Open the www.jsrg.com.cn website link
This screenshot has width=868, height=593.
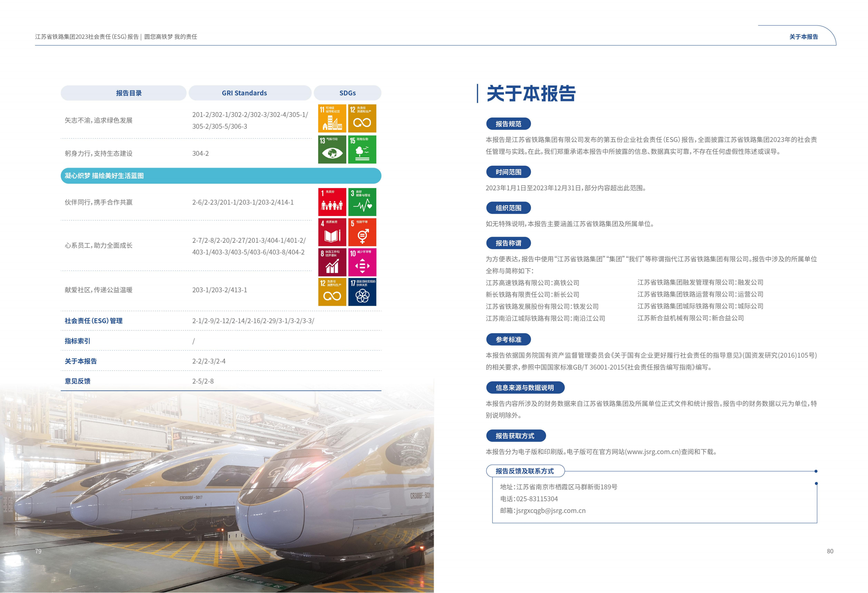coord(653,452)
